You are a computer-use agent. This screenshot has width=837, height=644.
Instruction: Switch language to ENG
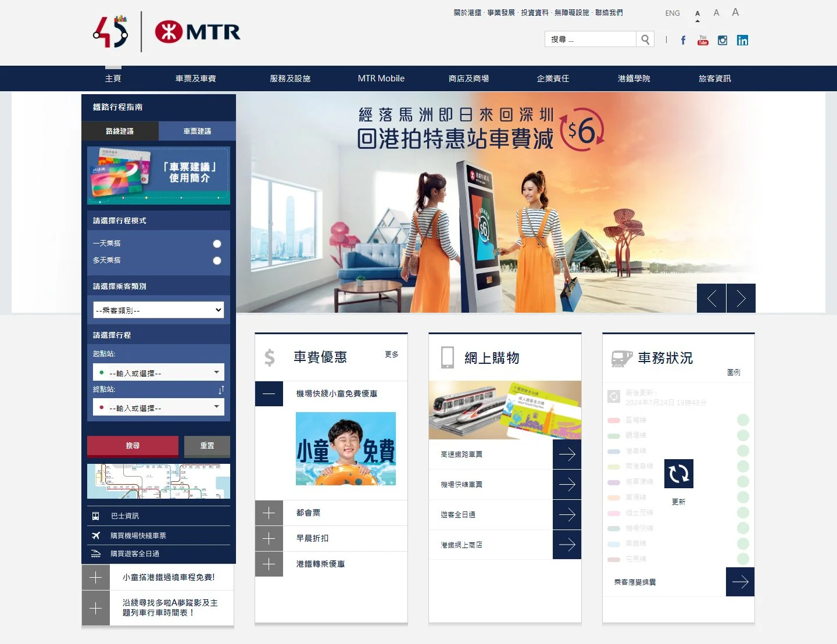673,13
